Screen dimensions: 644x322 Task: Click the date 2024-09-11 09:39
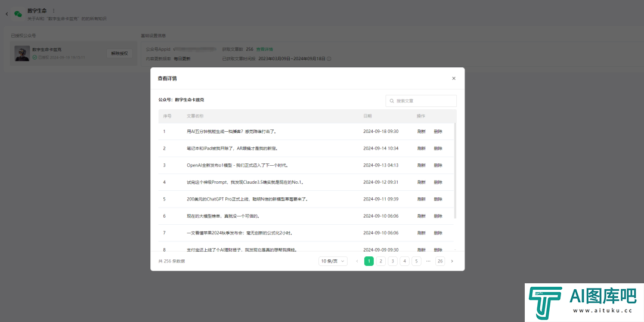380,199
